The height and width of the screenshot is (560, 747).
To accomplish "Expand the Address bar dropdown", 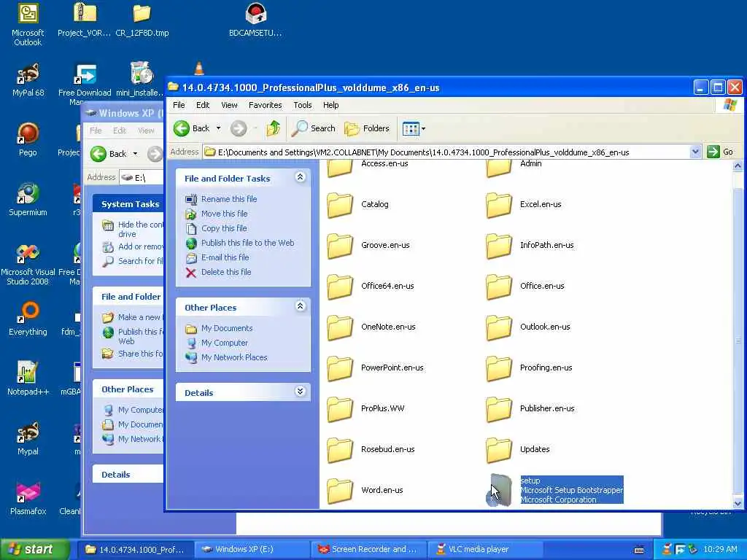I will (695, 152).
